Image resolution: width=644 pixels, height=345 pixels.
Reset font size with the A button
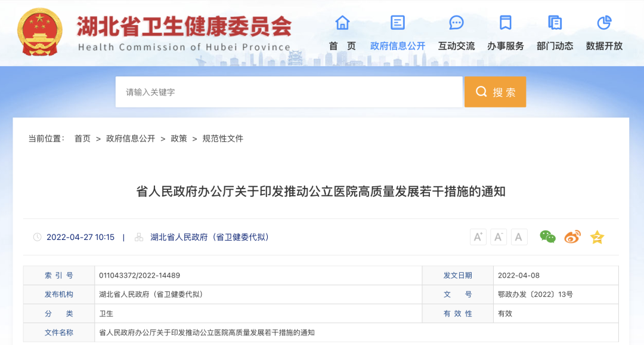[519, 237]
